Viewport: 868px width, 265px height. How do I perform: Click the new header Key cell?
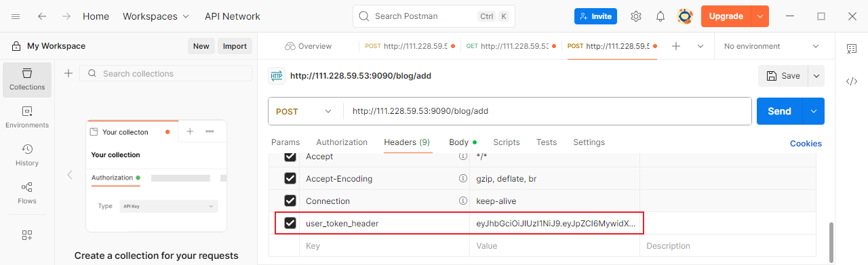coord(384,246)
